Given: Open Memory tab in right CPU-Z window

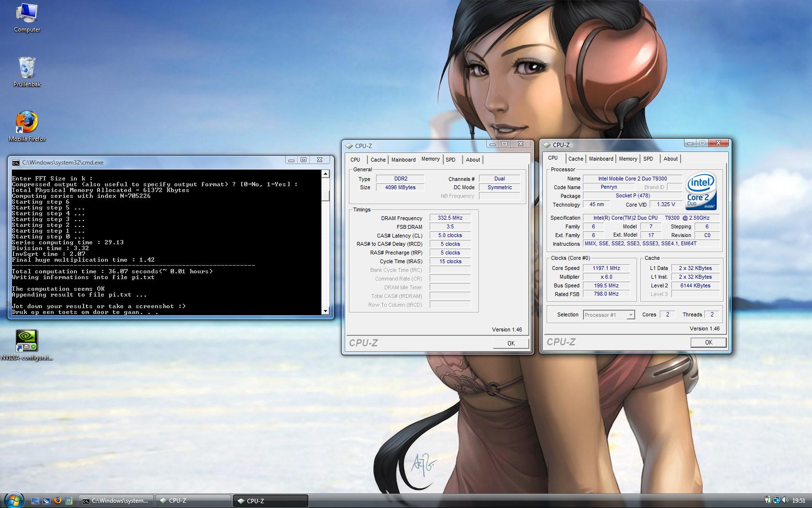Looking at the screenshot, I should 628,159.
